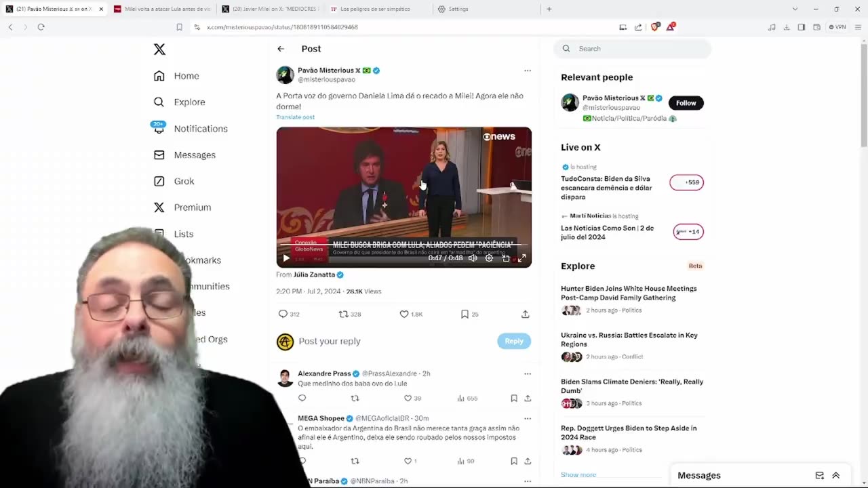Open the three-dot menu on the main post
The width and height of the screenshot is (868, 488).
pyautogui.click(x=528, y=70)
